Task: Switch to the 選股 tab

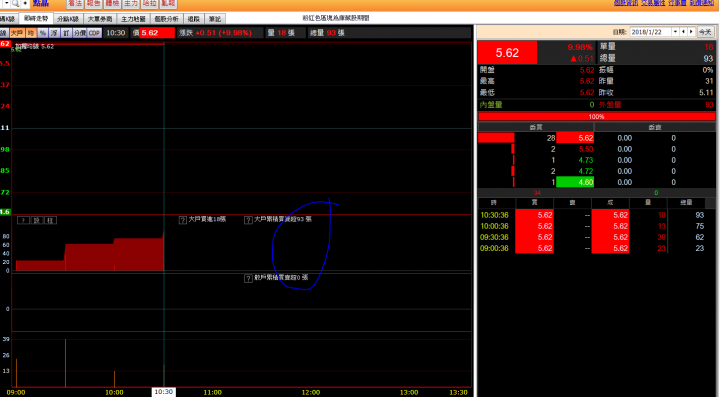Action: [194, 19]
